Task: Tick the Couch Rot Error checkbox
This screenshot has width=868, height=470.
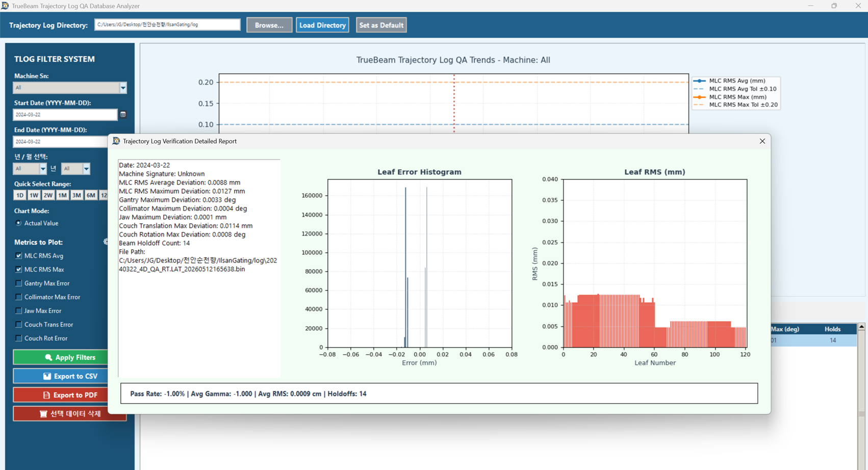Action: click(x=19, y=338)
